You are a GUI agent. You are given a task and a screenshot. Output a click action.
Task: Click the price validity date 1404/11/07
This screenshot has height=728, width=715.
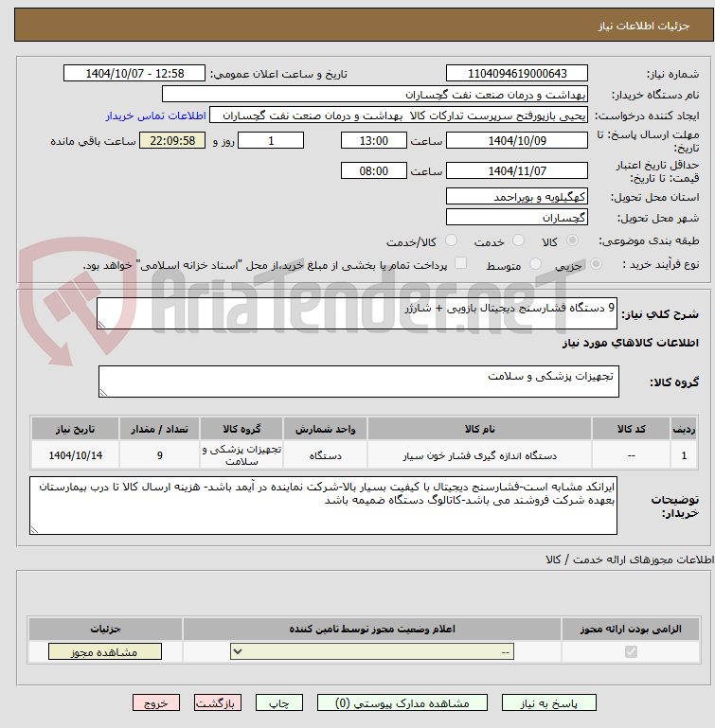[x=517, y=170]
